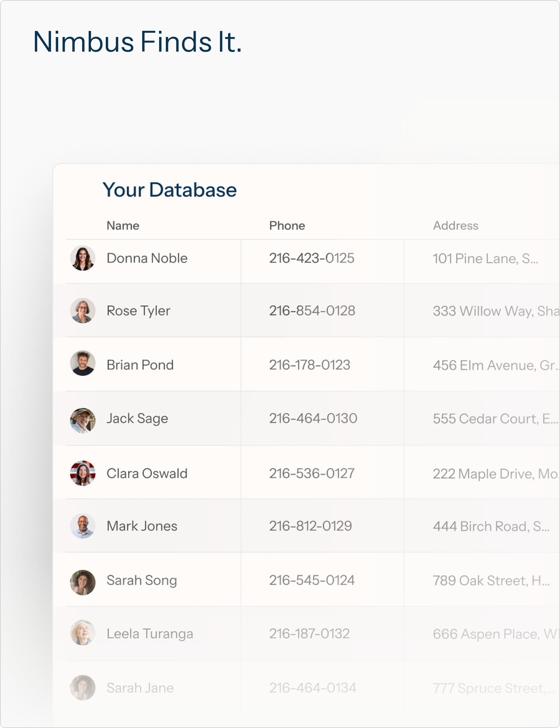Click Clara Oswald's avatar photo
Image resolution: width=560 pixels, height=728 pixels.
[83, 473]
